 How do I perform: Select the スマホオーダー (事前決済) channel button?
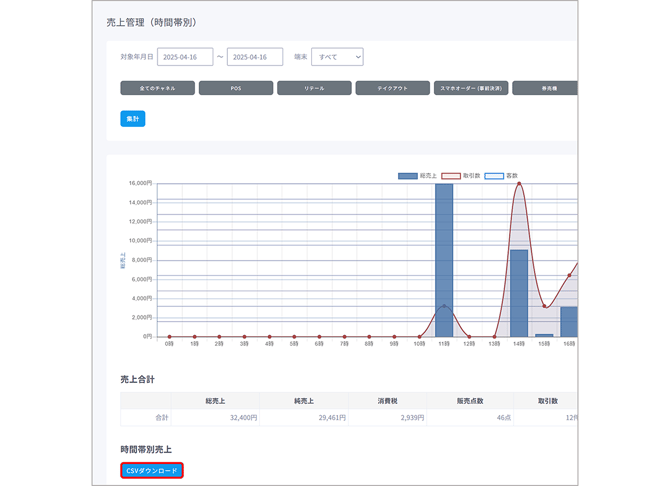[471, 88]
